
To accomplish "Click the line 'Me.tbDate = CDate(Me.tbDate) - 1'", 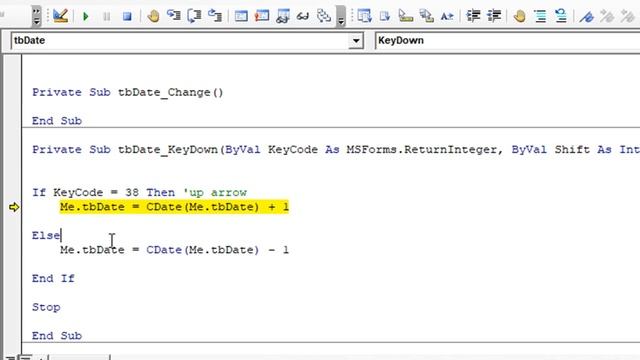I will [x=174, y=250].
